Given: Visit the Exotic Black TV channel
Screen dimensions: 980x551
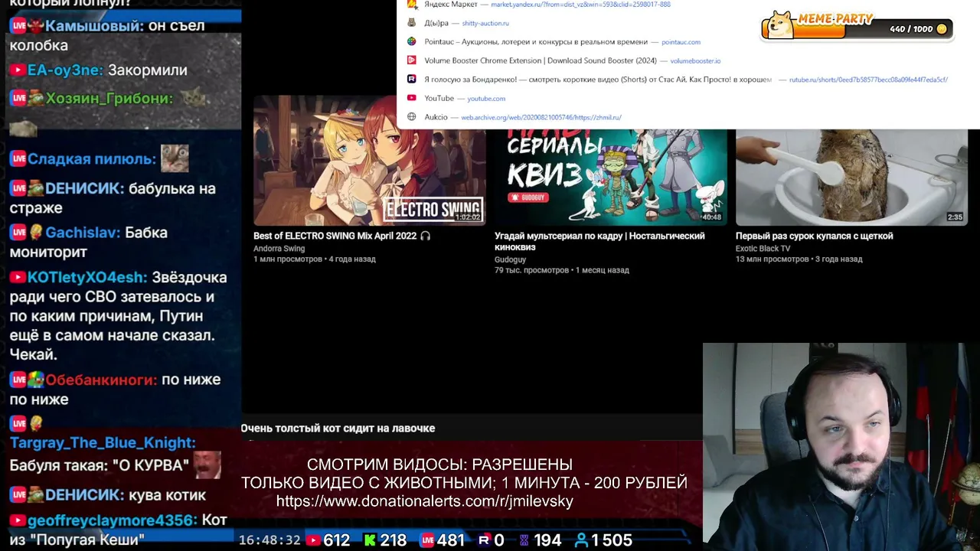Looking at the screenshot, I should 763,249.
